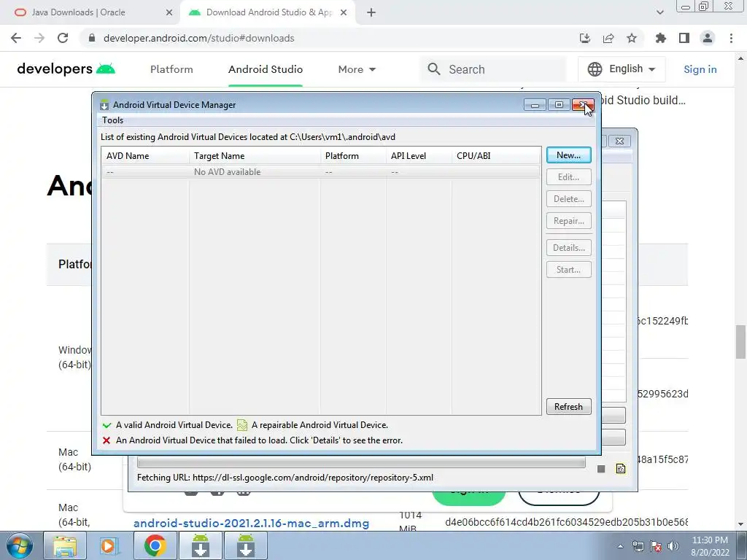
Task: Click the site lock icon in address bar
Action: pyautogui.click(x=92, y=38)
